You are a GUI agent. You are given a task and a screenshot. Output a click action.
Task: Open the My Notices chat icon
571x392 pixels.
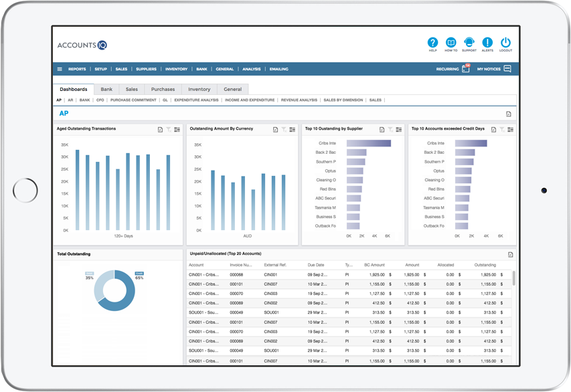coord(507,69)
